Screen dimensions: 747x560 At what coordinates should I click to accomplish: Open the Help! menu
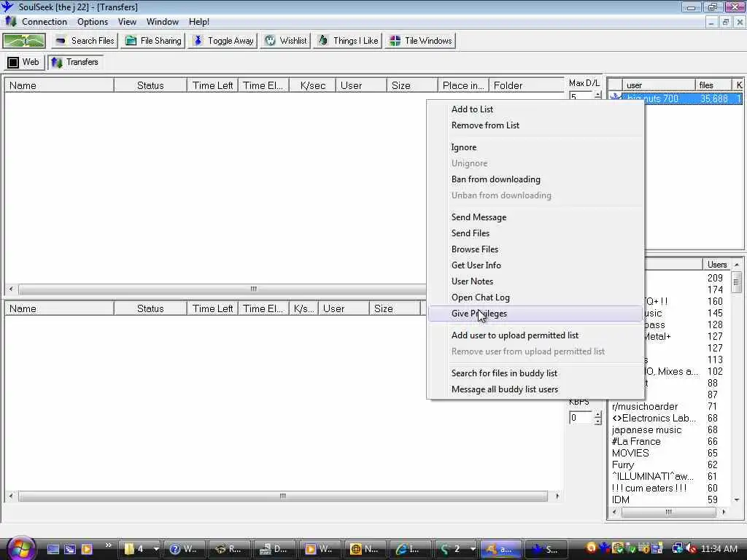(198, 22)
